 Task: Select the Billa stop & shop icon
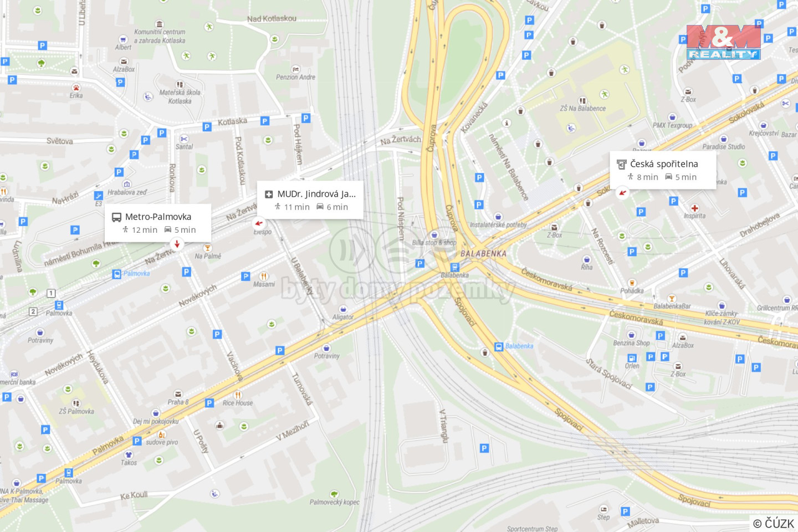tap(434, 235)
